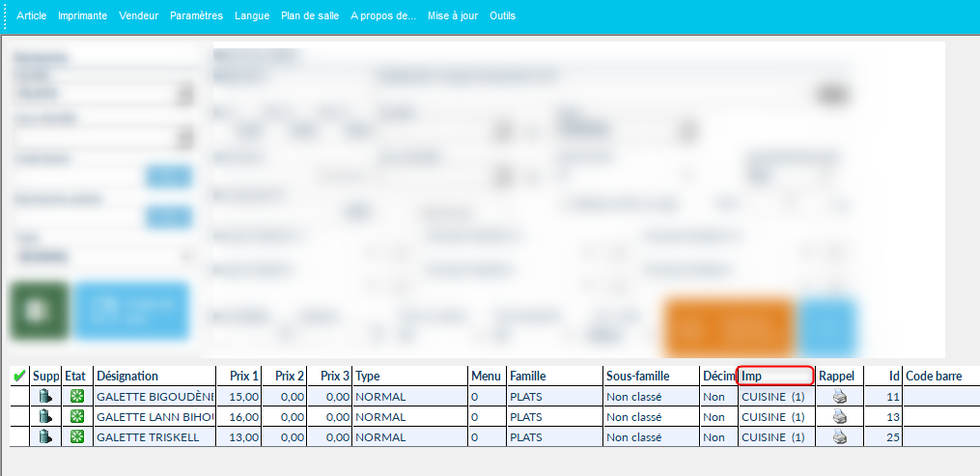Sort table by the Désignation column header
Screen dimensions: 980x476
coord(154,376)
